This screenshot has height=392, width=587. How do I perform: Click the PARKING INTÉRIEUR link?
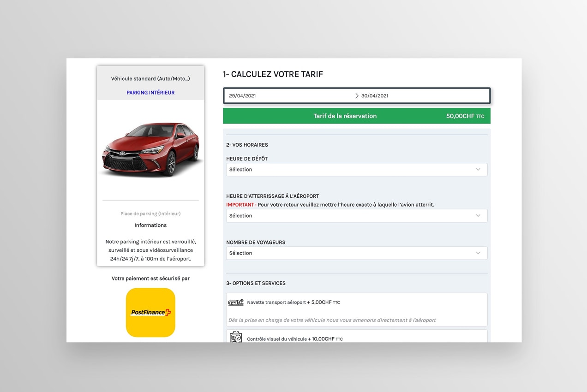click(150, 93)
